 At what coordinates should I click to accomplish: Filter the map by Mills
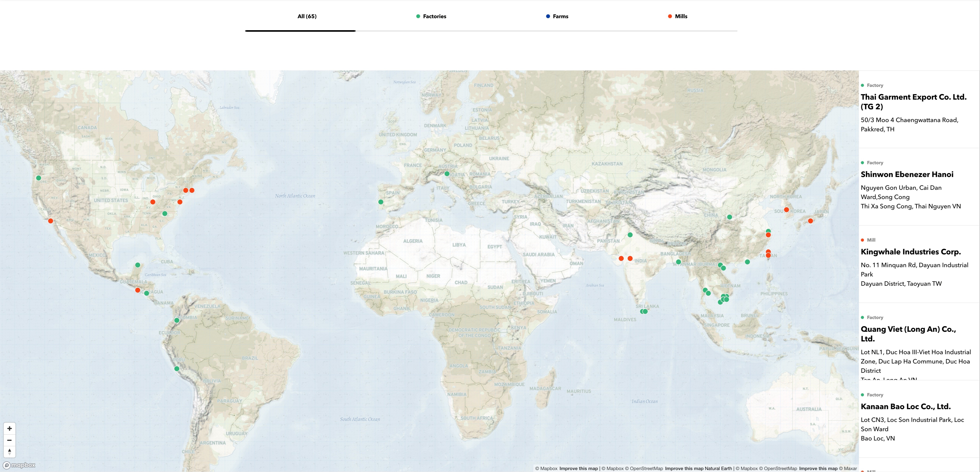point(677,16)
